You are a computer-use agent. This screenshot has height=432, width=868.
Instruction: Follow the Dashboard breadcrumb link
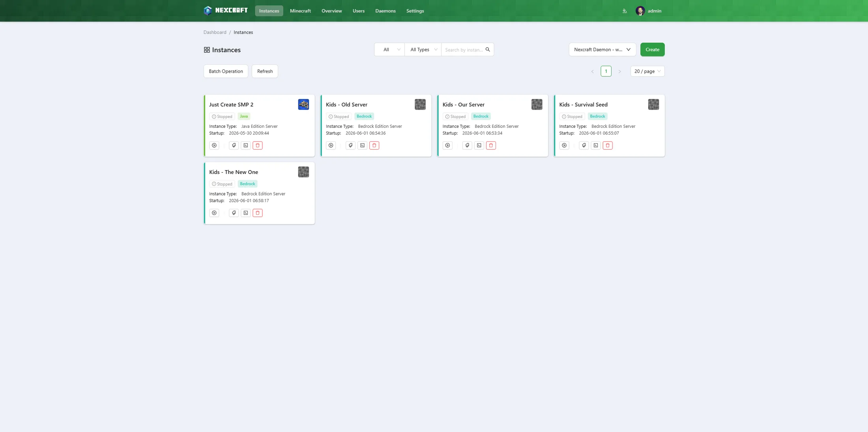pyautogui.click(x=215, y=32)
